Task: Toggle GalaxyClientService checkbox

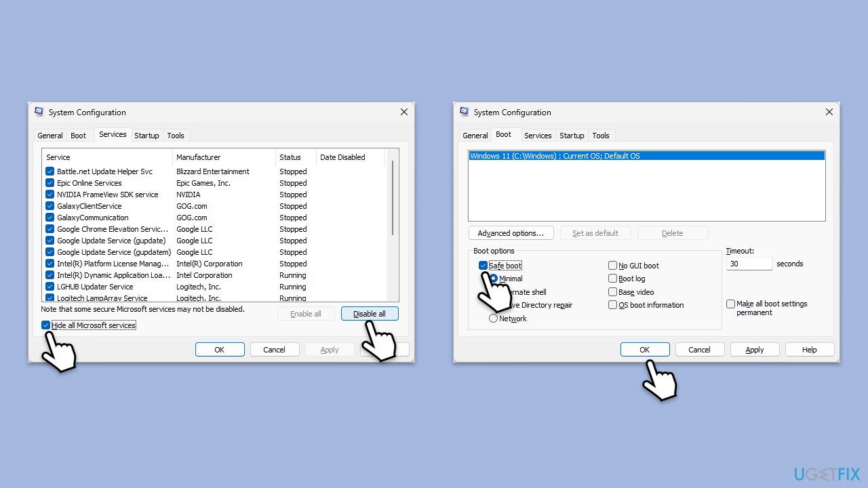Action: [x=50, y=206]
